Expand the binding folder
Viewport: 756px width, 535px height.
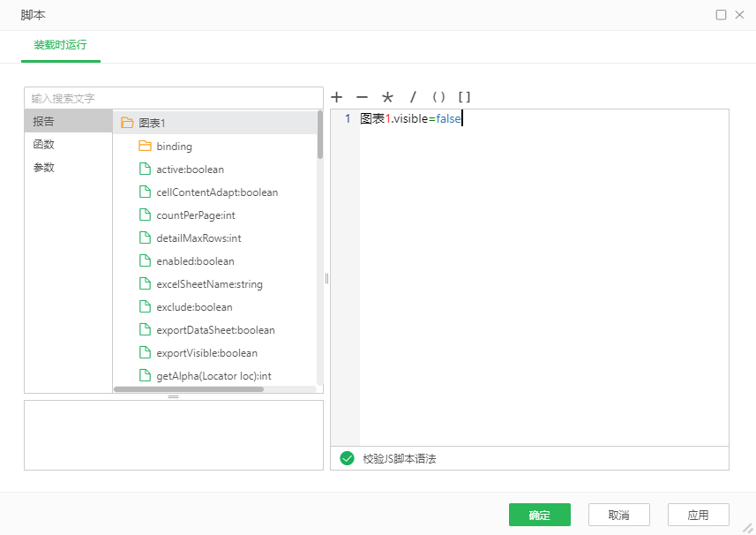pos(145,146)
